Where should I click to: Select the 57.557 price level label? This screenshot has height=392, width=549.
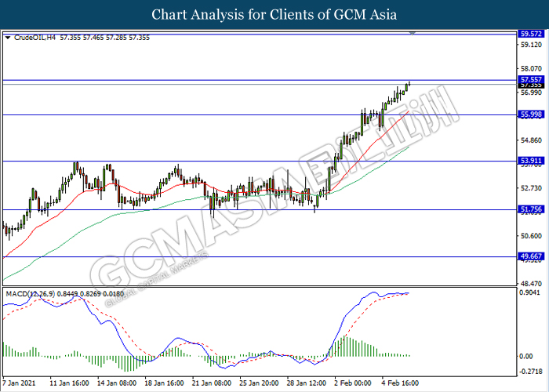coord(531,79)
